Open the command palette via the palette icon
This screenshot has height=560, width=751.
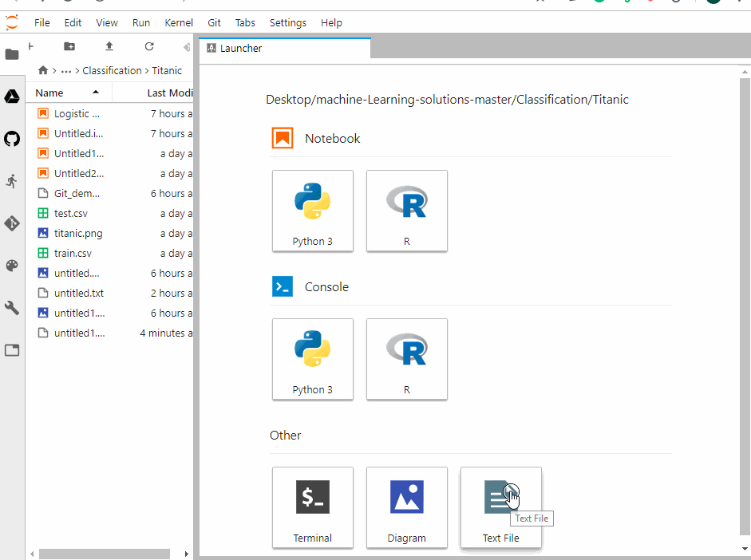[12, 266]
